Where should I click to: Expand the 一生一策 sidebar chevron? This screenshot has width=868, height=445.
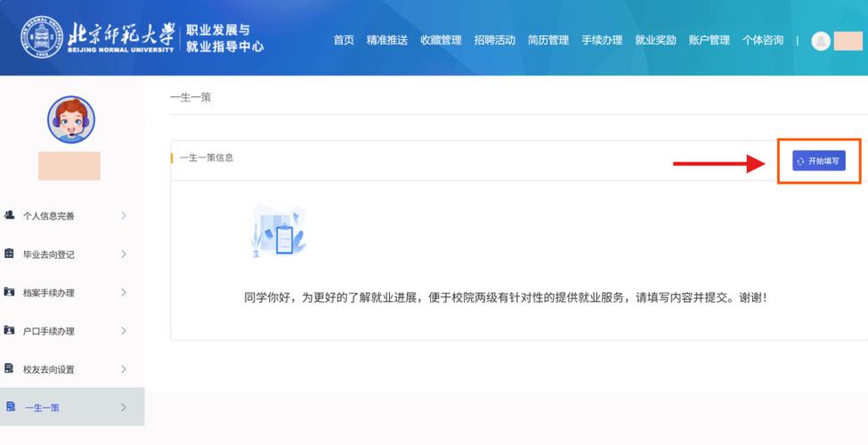coord(124,408)
